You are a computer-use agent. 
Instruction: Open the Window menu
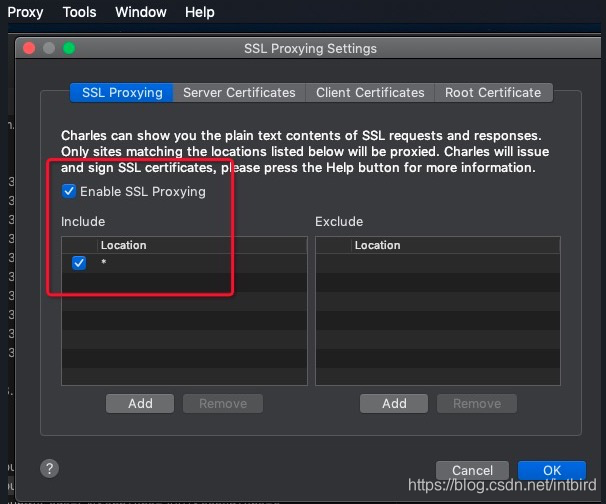[x=141, y=12]
